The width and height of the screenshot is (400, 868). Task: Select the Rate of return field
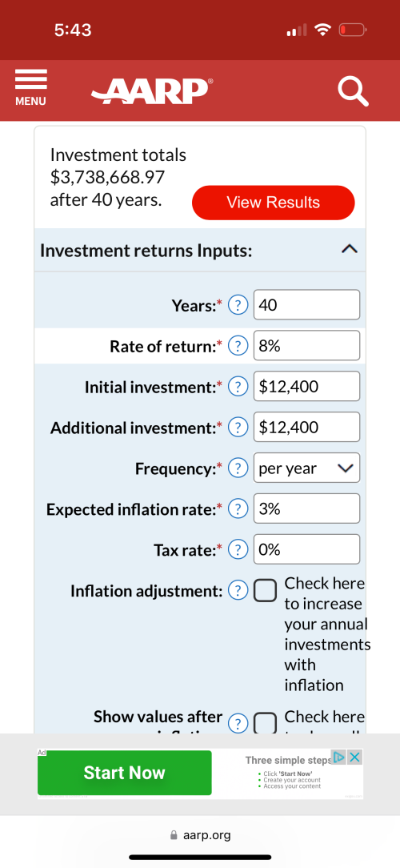click(306, 346)
